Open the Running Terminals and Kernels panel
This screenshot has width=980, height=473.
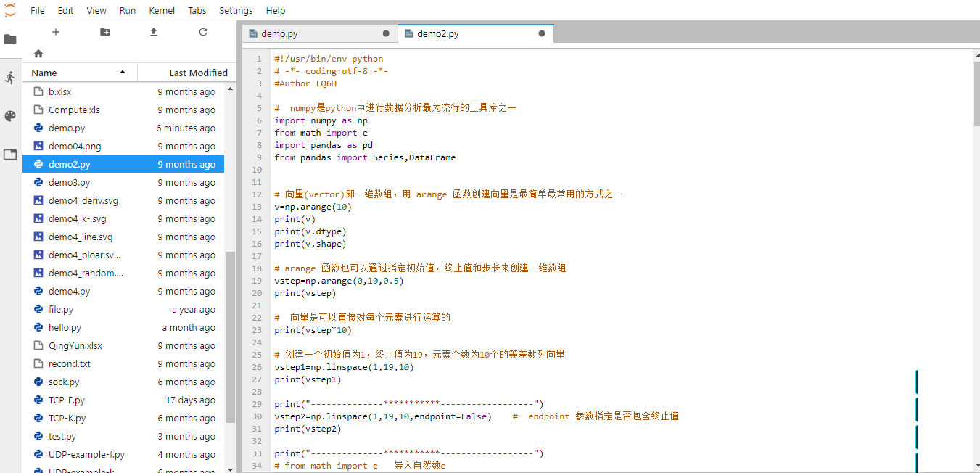tap(10, 78)
